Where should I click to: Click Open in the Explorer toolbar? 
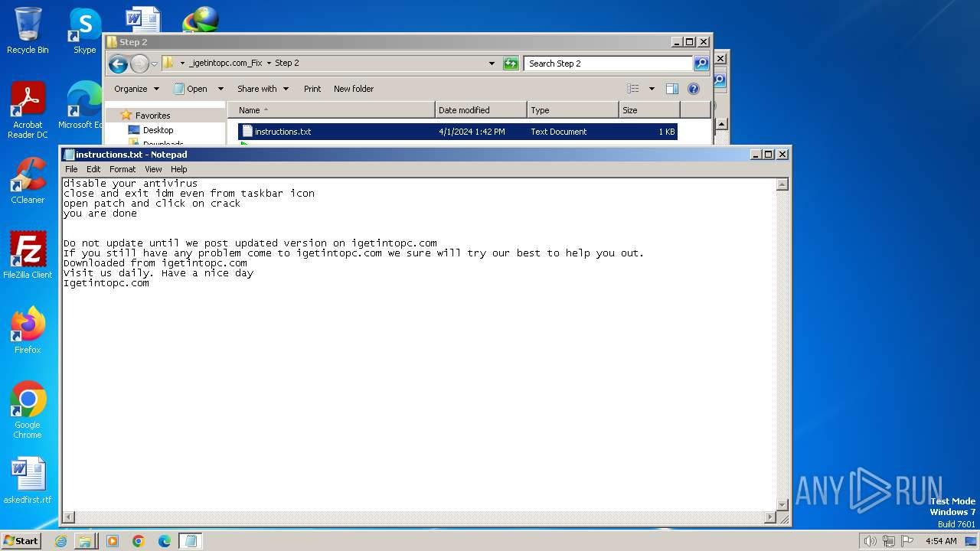pos(191,89)
